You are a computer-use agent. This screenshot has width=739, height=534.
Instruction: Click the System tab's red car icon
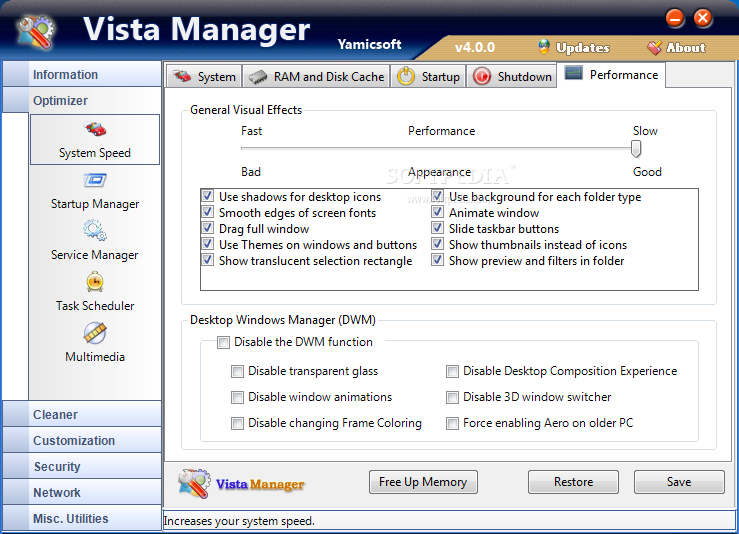tap(181, 76)
